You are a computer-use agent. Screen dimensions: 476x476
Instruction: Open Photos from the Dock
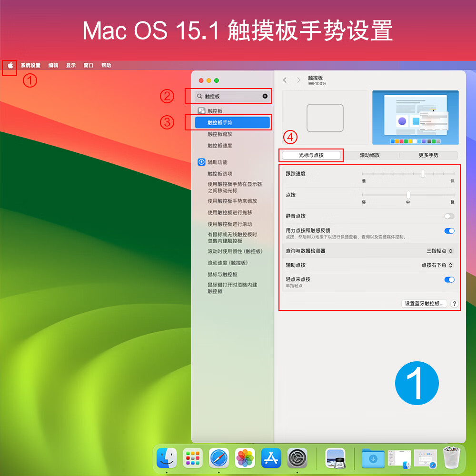(x=245, y=458)
